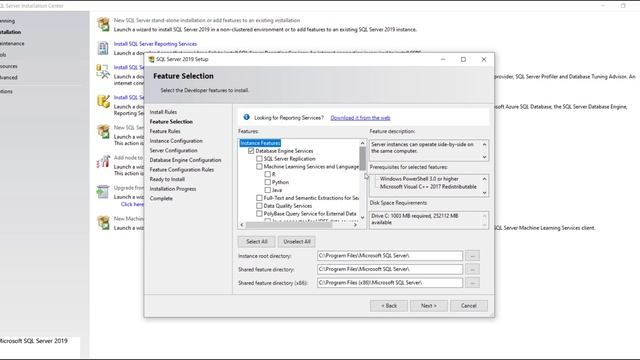640x360 pixels.
Task: Click Windows PowerShell 3.0 or higher prerequisite
Action: pyautogui.click(x=419, y=179)
